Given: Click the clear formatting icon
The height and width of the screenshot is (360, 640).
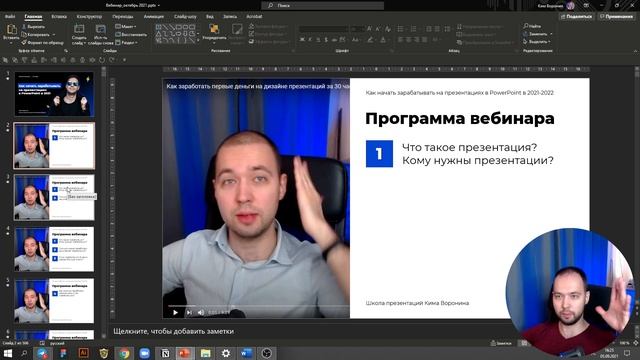Looking at the screenshot, I should tap(388, 29).
